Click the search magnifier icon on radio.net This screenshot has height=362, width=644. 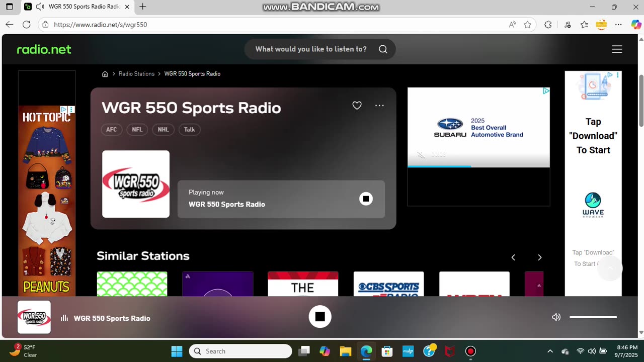(383, 49)
